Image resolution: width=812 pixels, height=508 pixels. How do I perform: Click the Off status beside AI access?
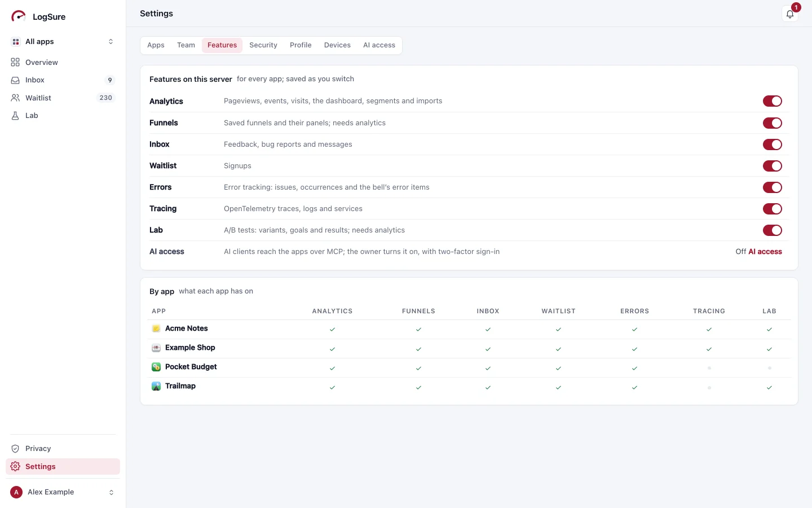click(x=740, y=252)
